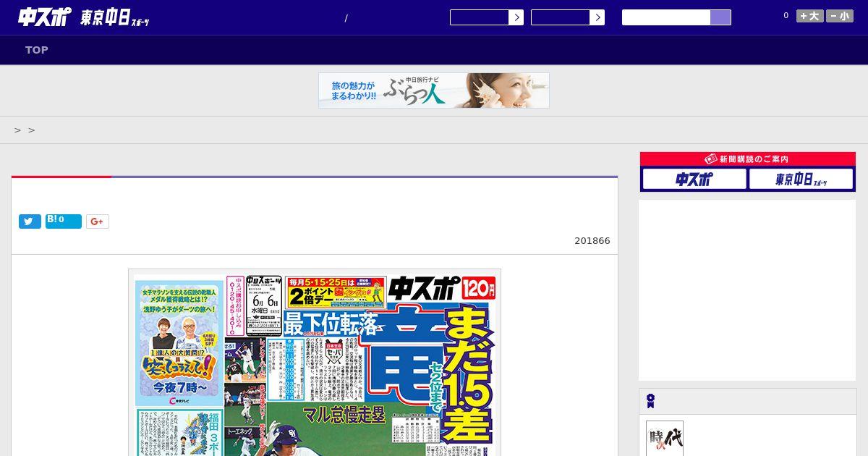Viewport: 868px width, 456px height.
Task: Open the TOP navigation item
Action: pyautogui.click(x=37, y=50)
